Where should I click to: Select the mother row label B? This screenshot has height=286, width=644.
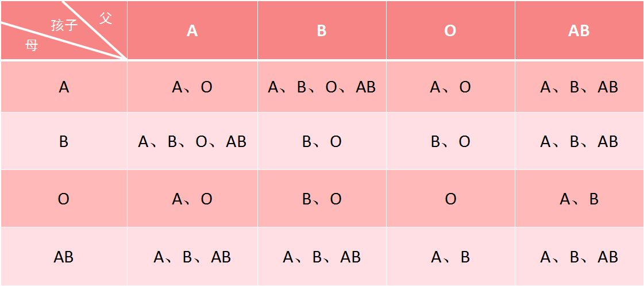(x=64, y=141)
